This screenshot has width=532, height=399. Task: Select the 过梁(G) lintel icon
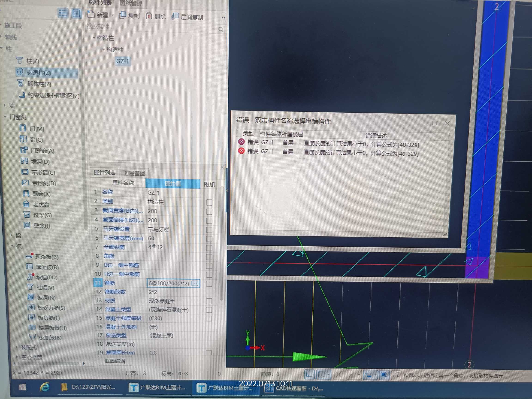27,215
